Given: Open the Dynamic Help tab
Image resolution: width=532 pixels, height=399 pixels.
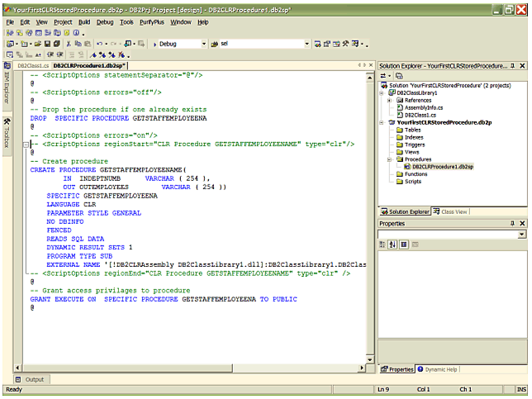Looking at the screenshot, I should pos(439,369).
